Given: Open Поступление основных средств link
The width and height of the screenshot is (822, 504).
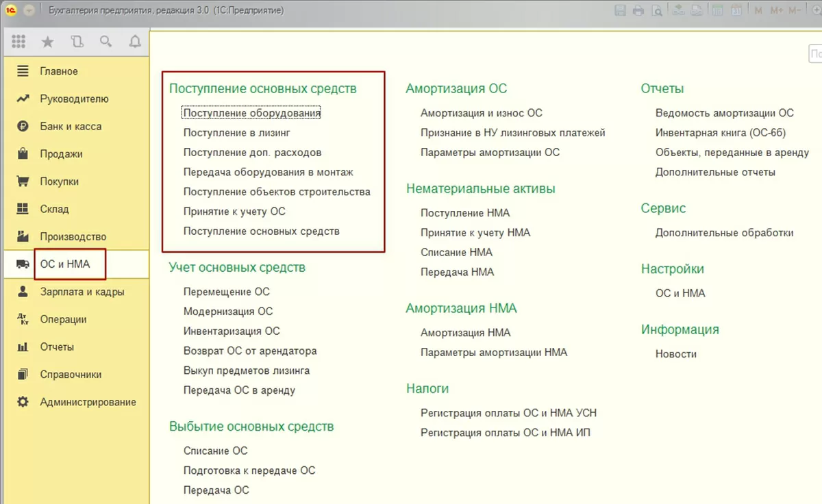Looking at the screenshot, I should coord(262,231).
